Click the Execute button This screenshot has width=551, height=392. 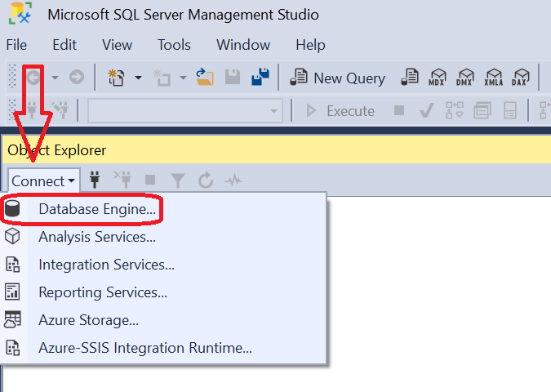(x=340, y=111)
